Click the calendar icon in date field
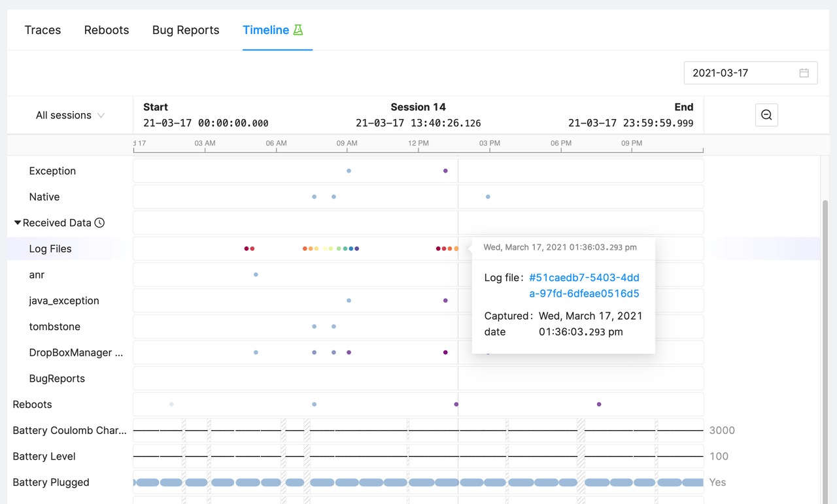The image size is (837, 504). pos(804,73)
